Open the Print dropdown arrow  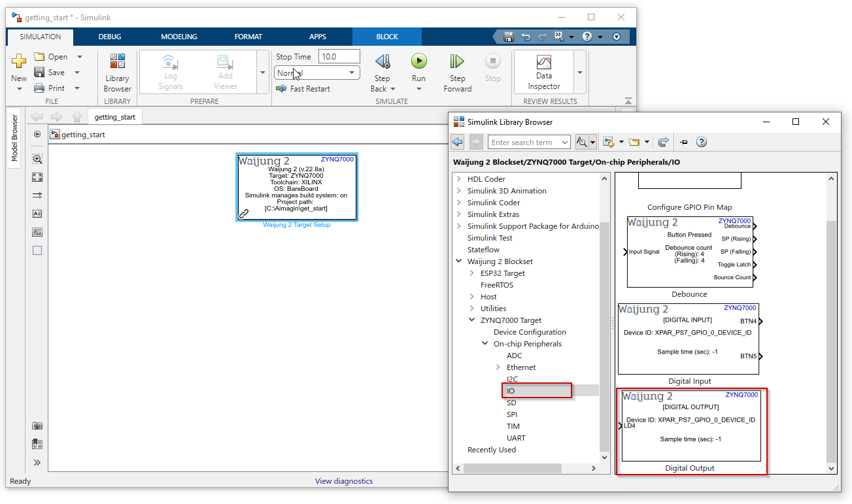(x=77, y=88)
